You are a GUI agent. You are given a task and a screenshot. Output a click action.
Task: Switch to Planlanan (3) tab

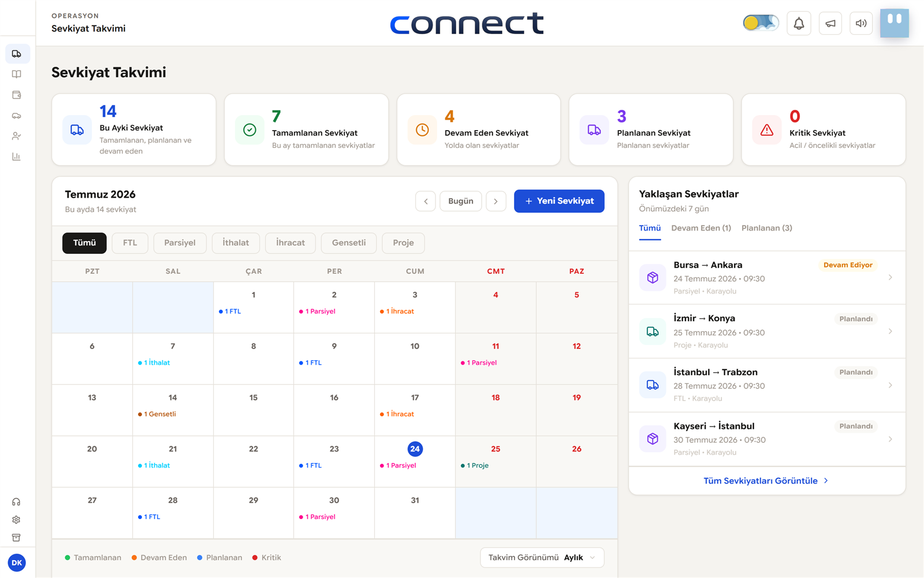(x=767, y=228)
